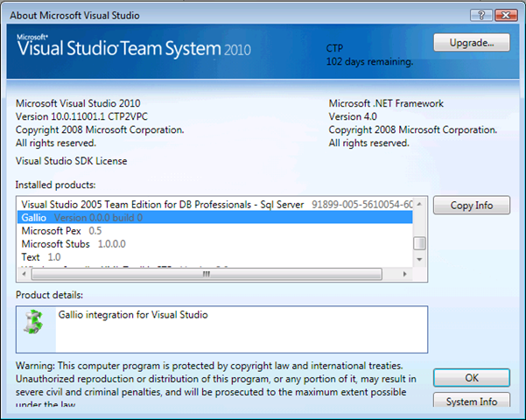Close the About Microsoft Visual Studio dialog
526x420 pixels.
pos(506,16)
